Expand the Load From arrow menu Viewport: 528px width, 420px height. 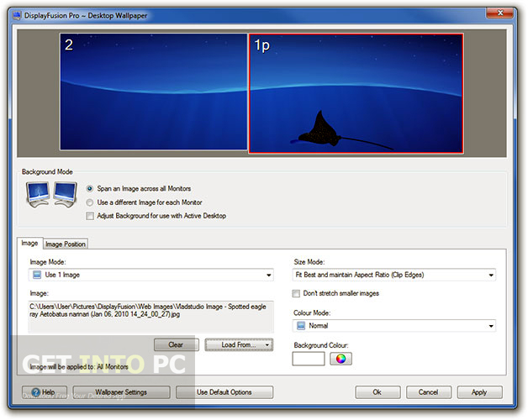point(267,345)
